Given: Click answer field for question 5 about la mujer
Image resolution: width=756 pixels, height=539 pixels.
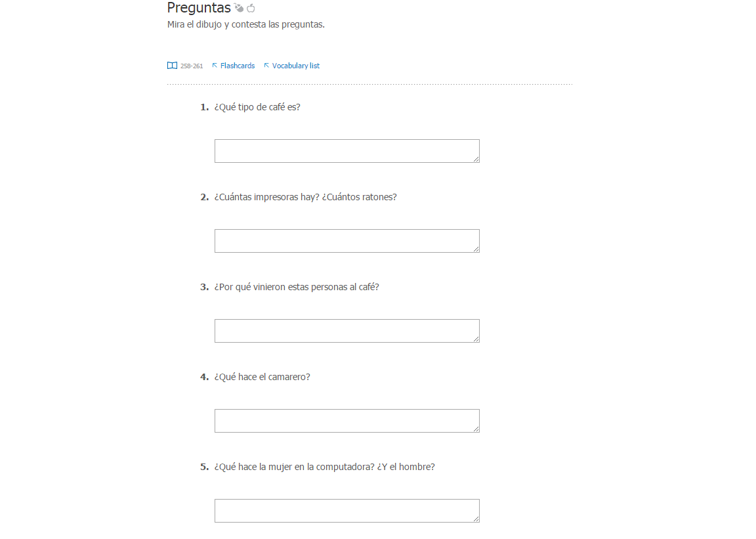Looking at the screenshot, I should pyautogui.click(x=346, y=511).
